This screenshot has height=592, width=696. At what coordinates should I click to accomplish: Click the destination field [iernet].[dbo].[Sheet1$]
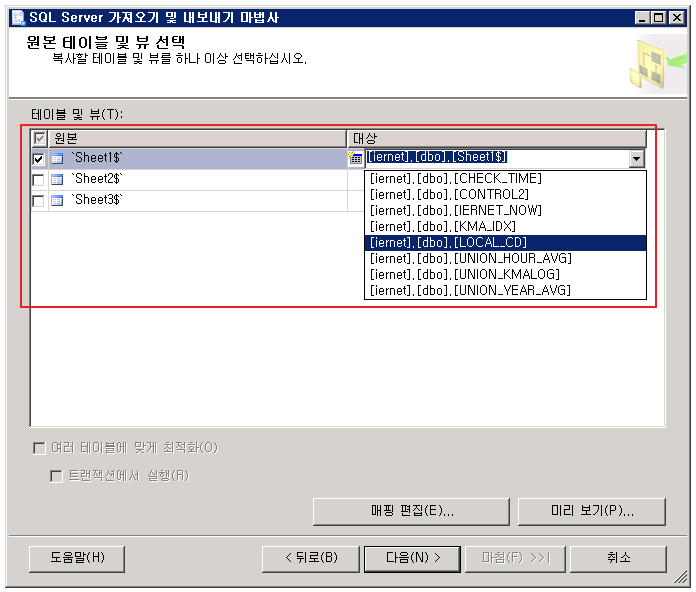(x=496, y=157)
